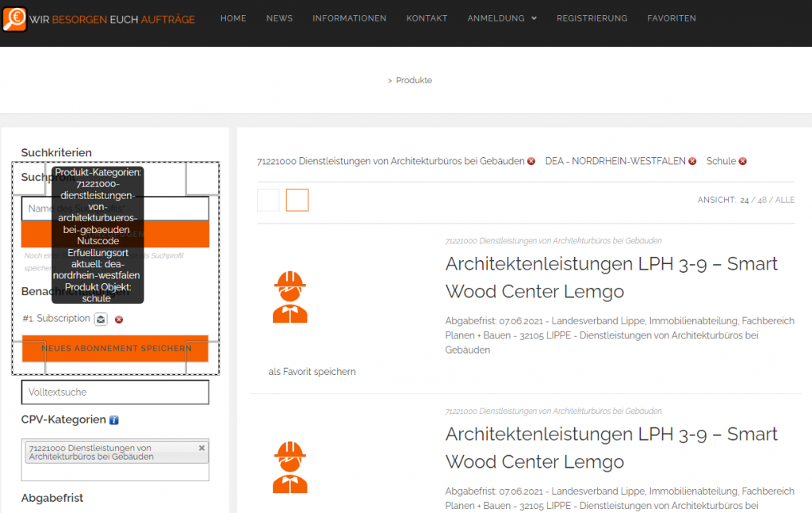Click the Suchkriterien heading
Viewport: 812px width, 513px height.
pos(56,153)
